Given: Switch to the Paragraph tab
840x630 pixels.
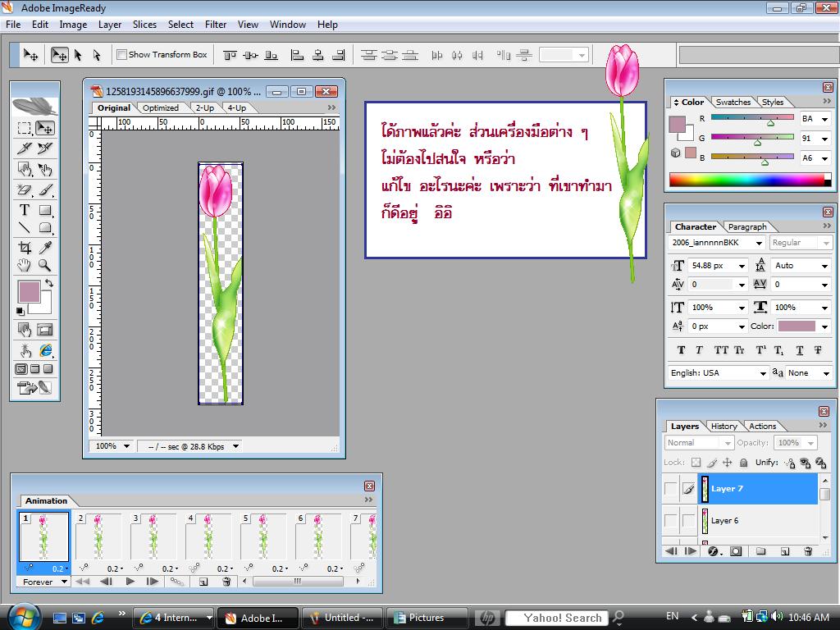Looking at the screenshot, I should click(747, 226).
